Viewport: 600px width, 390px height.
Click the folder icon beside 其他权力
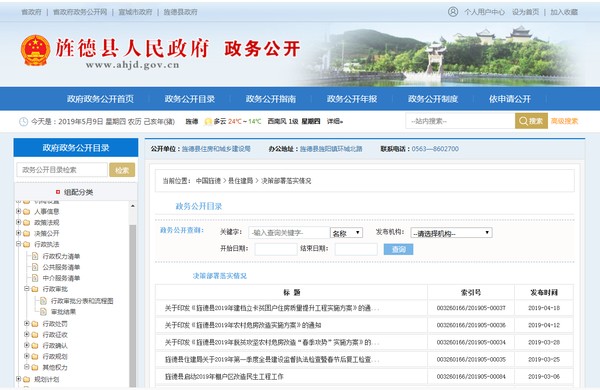[35, 367]
